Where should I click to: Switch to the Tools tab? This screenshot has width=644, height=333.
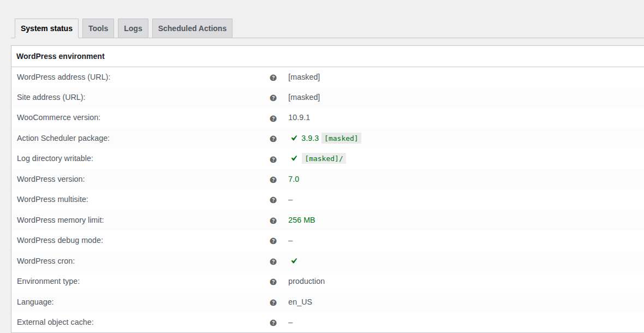tap(98, 28)
